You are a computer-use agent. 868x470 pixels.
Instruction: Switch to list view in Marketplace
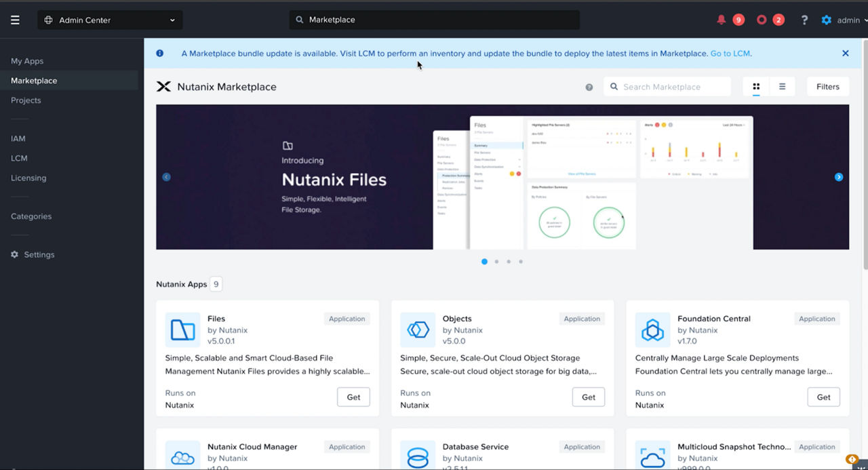click(782, 86)
